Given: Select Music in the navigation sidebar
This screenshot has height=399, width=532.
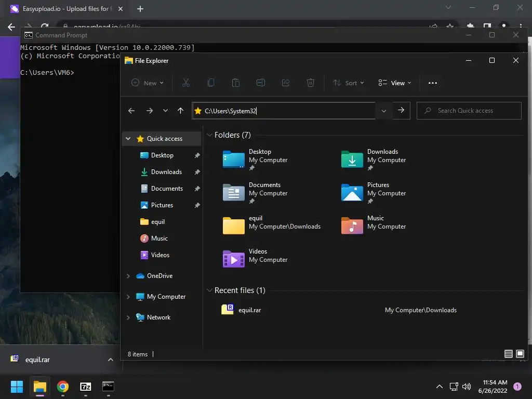Looking at the screenshot, I should [159, 238].
